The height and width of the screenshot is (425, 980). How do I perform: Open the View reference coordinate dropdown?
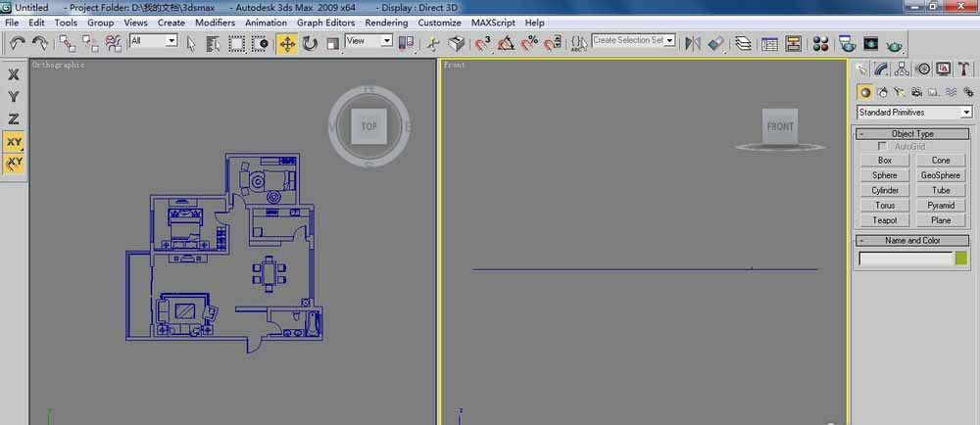coord(368,40)
